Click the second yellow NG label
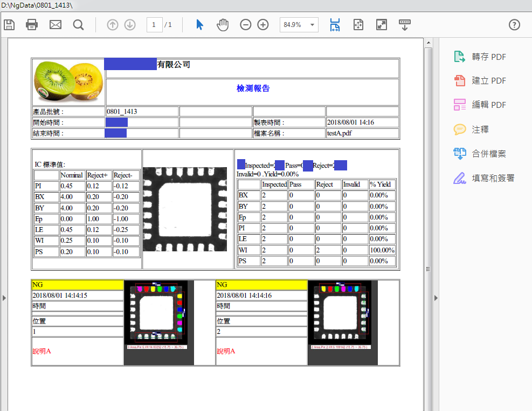Screen dimensions: 532x411 pos(261,284)
